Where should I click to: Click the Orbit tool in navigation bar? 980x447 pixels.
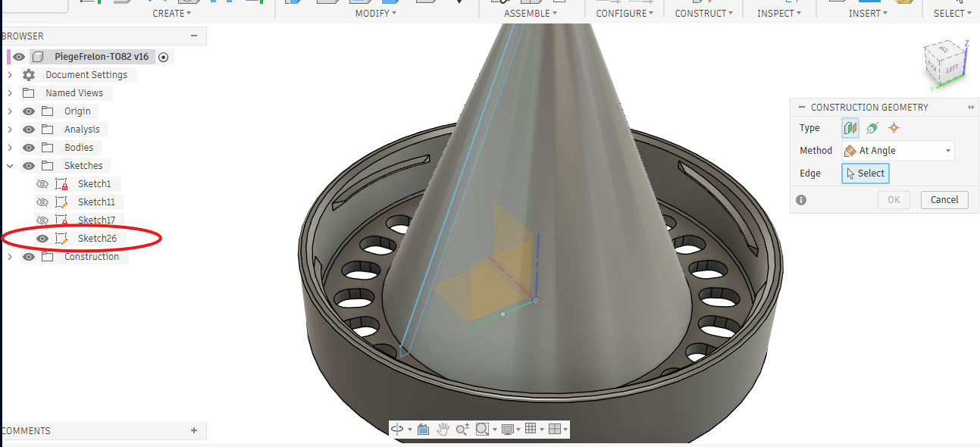click(x=397, y=429)
